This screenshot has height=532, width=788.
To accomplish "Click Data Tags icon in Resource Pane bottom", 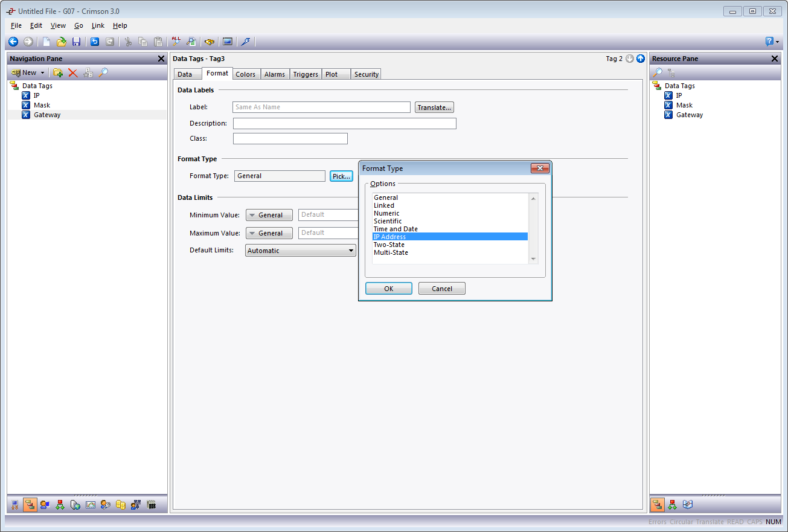I will [x=658, y=505].
